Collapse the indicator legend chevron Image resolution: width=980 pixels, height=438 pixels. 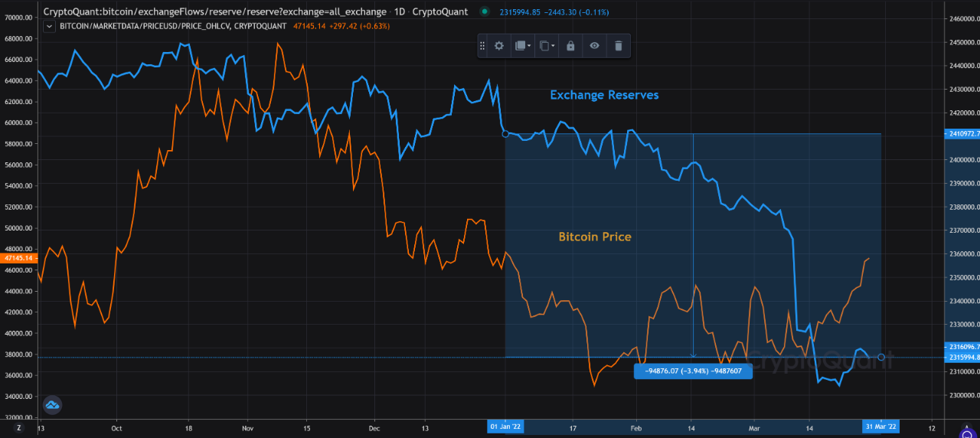[50, 25]
